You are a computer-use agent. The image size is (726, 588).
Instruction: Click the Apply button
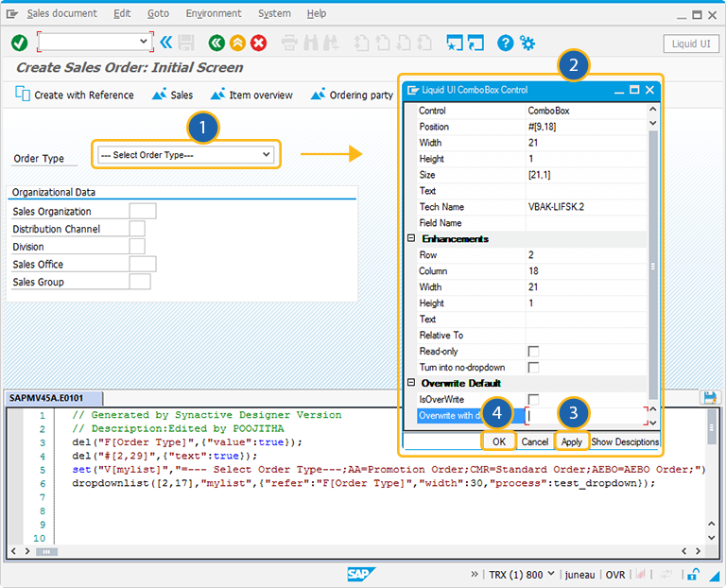(572, 441)
